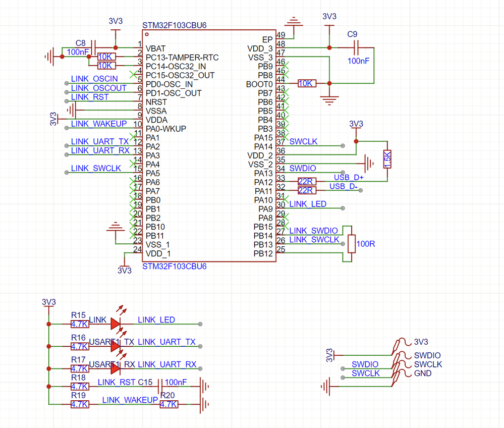Select R18 4.7K resistor
The image size is (504, 428).
tap(80, 387)
